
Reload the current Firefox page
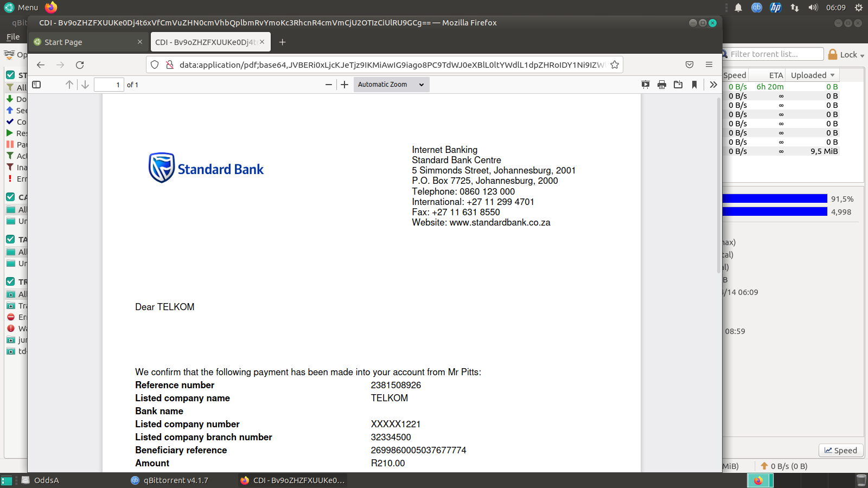[x=80, y=65]
